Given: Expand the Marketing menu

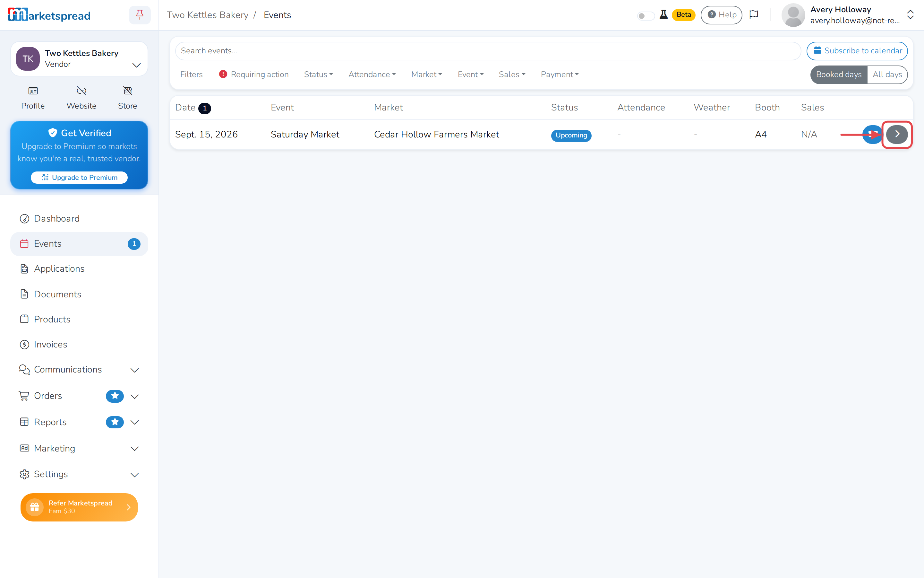Looking at the screenshot, I should pyautogui.click(x=134, y=449).
